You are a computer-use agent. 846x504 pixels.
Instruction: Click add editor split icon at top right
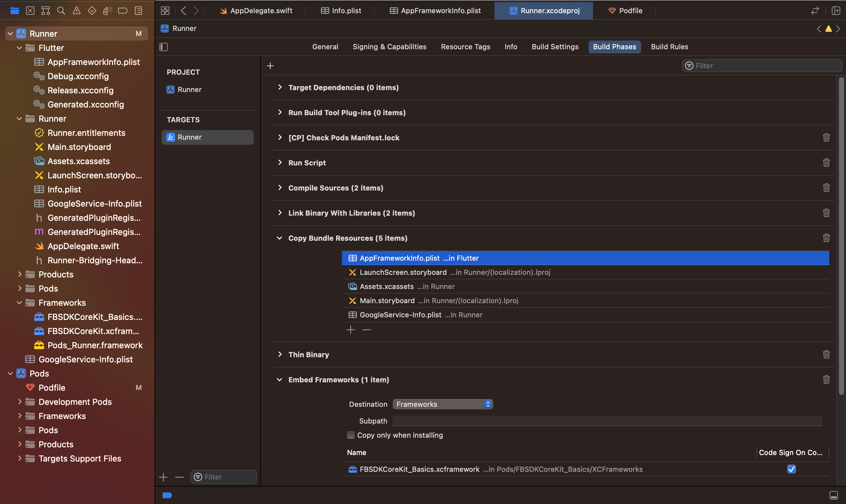point(836,11)
